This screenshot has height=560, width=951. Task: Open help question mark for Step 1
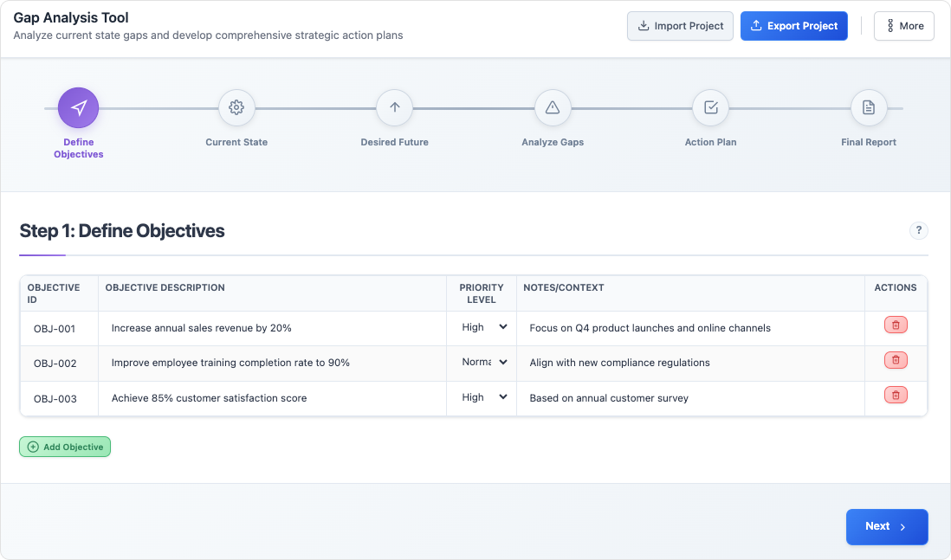[x=919, y=230]
